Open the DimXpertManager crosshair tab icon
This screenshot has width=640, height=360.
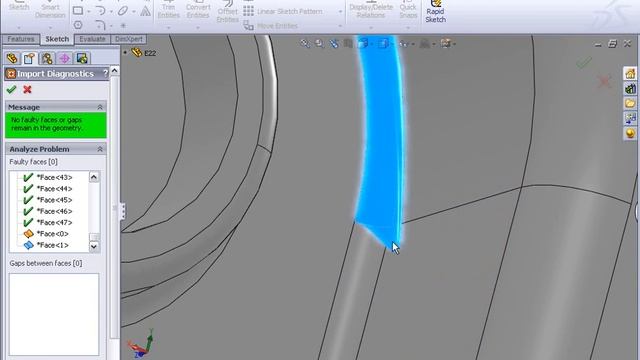coord(64,58)
